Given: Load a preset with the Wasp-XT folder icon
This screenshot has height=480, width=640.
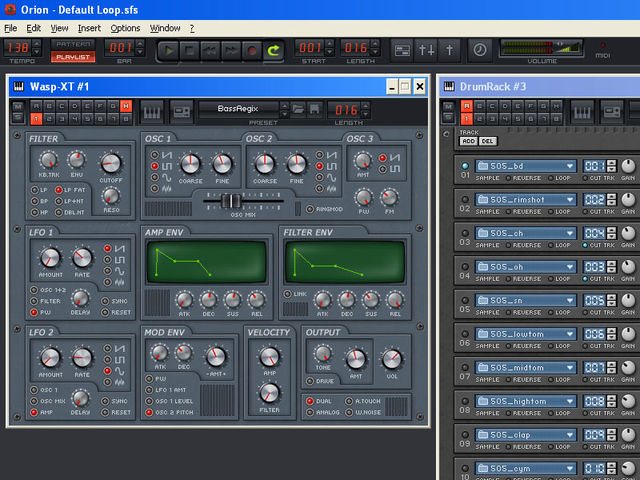Looking at the screenshot, I should point(298,109).
